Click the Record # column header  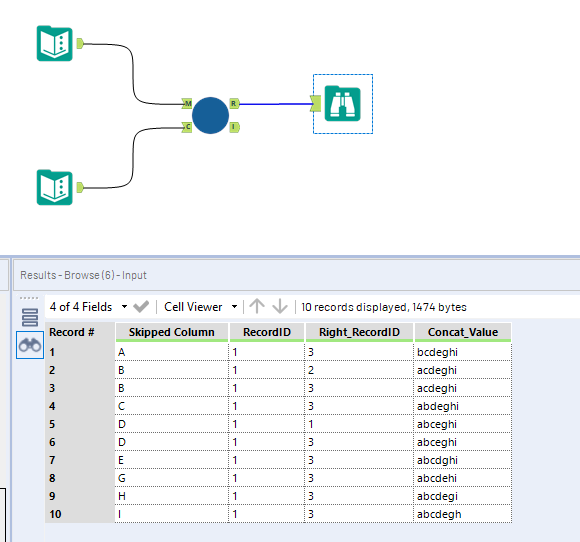tap(80, 332)
